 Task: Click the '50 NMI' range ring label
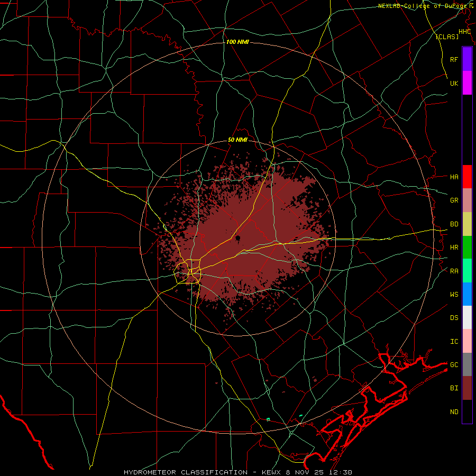tap(237, 140)
